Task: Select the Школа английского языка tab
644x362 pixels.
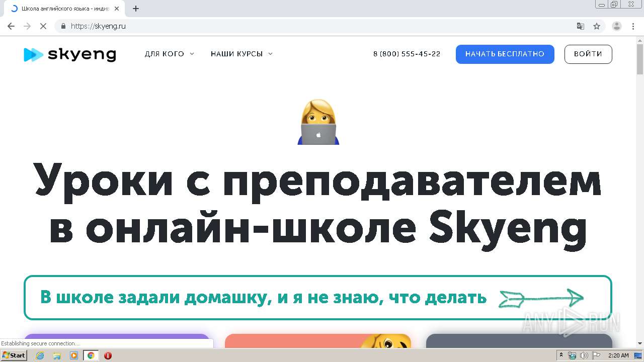Action: (x=65, y=9)
